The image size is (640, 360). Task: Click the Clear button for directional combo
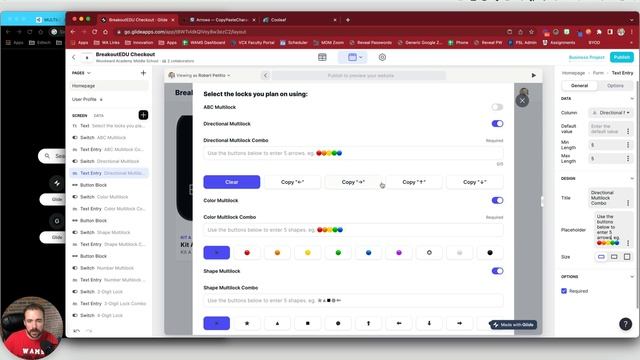(231, 182)
